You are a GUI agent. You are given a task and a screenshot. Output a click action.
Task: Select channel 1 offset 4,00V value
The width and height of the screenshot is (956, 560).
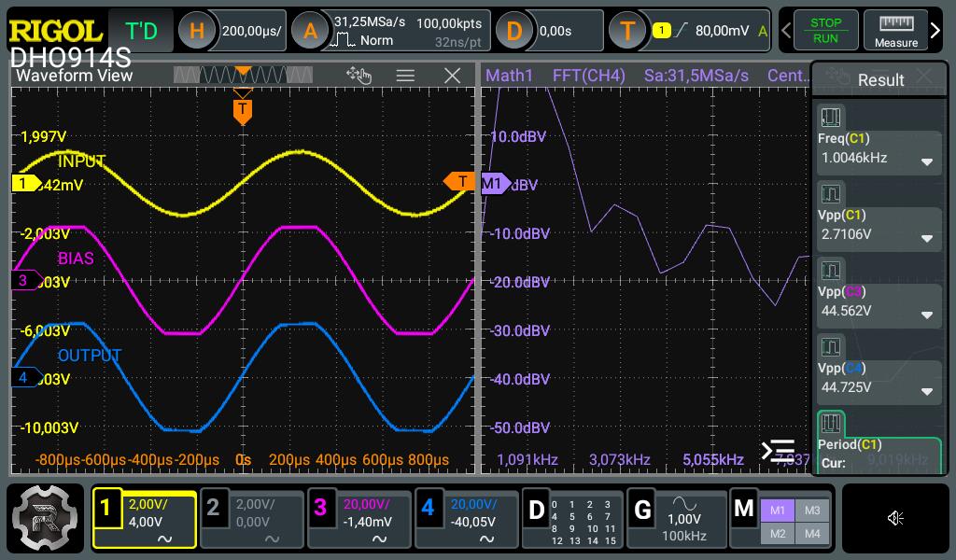[x=145, y=523]
